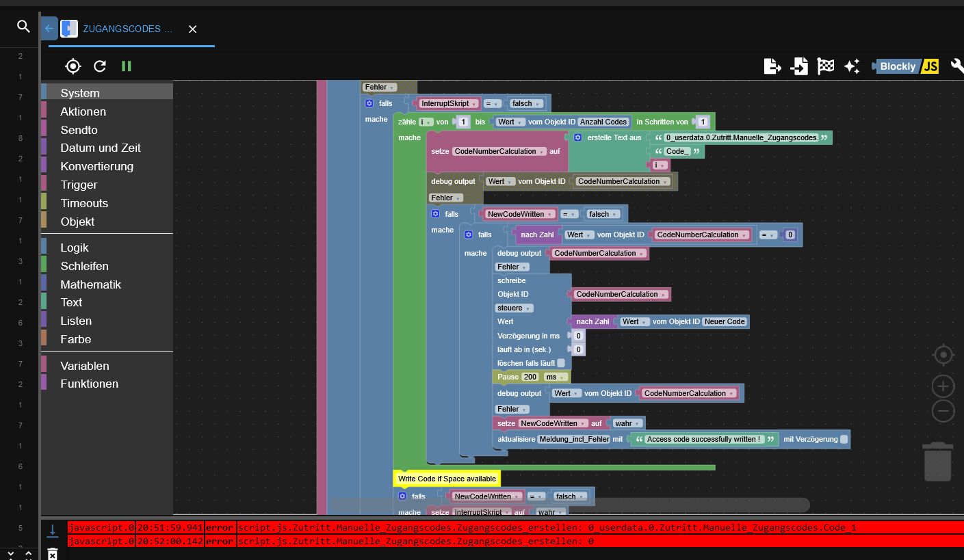This screenshot has width=964, height=560.
Task: Select the 'Neuer Code' object ID field
Action: click(725, 321)
